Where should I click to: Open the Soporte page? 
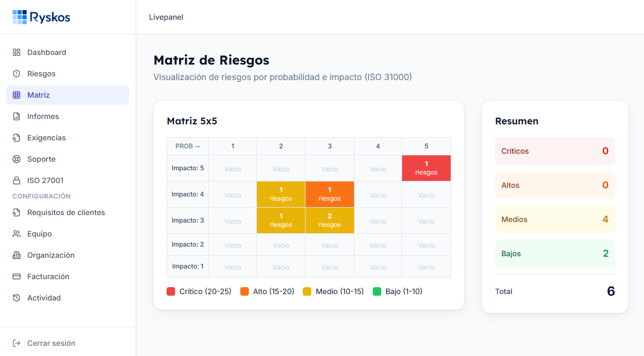pyautogui.click(x=67, y=159)
